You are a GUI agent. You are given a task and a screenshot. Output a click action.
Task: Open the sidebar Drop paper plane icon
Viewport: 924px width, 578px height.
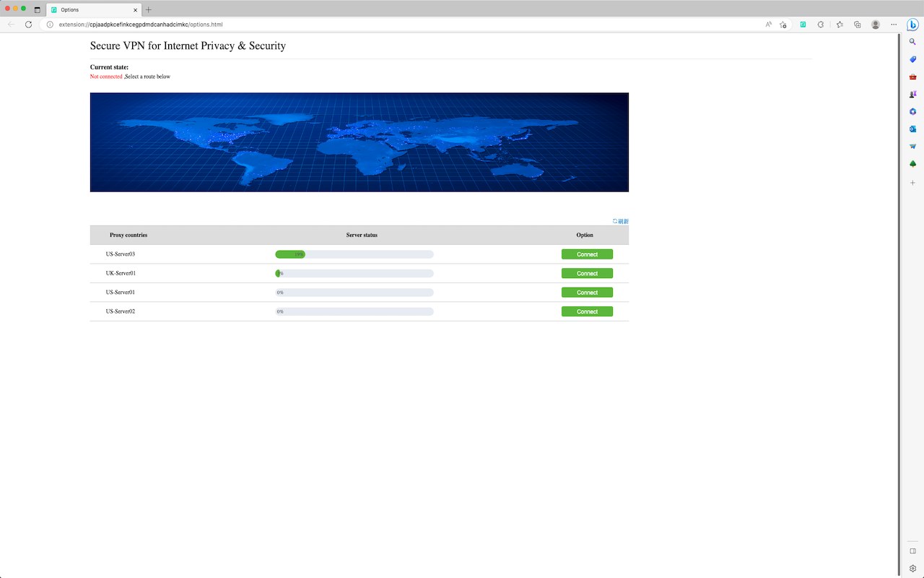click(x=912, y=146)
